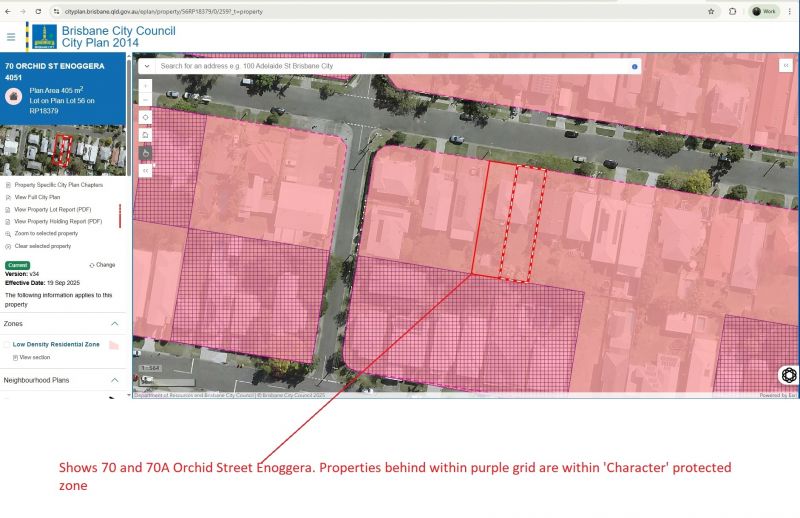Collapse the Neighbourhood Plans section

[115, 381]
